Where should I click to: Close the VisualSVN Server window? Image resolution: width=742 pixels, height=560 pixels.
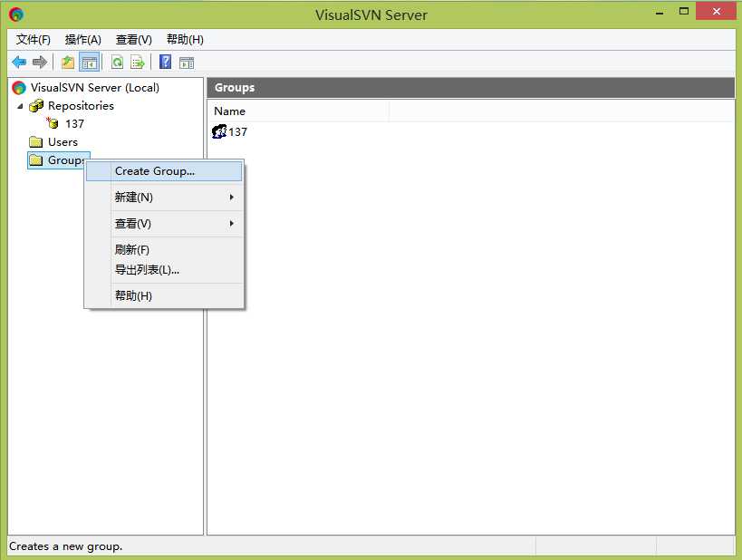tap(716, 12)
